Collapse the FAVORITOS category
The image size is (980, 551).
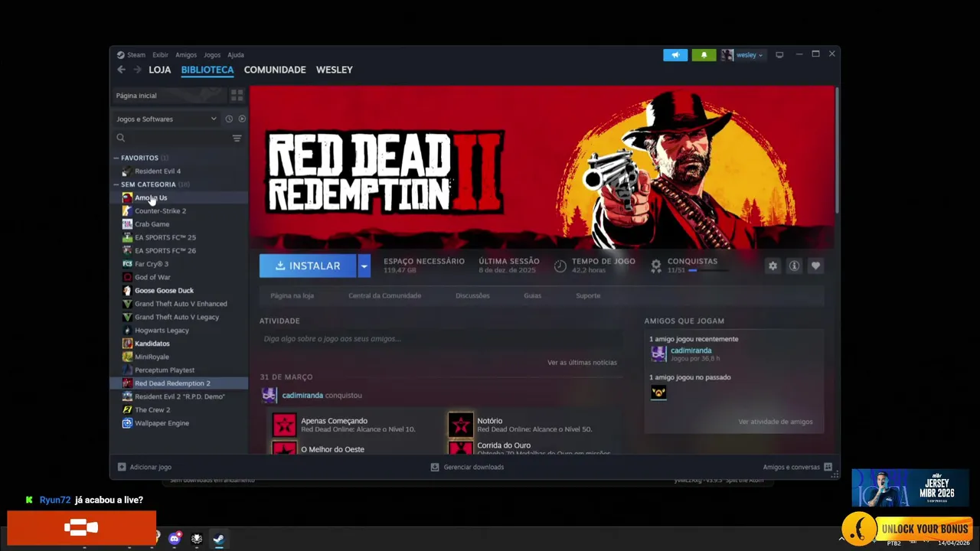pyautogui.click(x=116, y=158)
